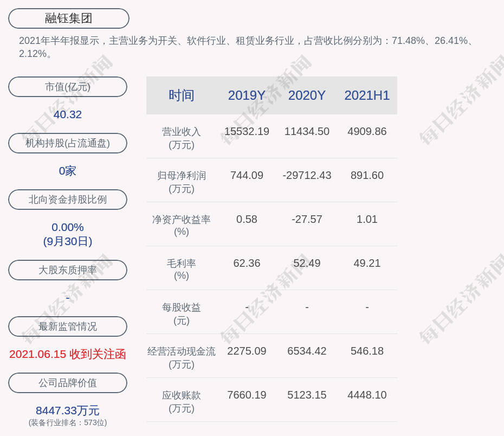Click net profit value 744.09

click(247, 175)
